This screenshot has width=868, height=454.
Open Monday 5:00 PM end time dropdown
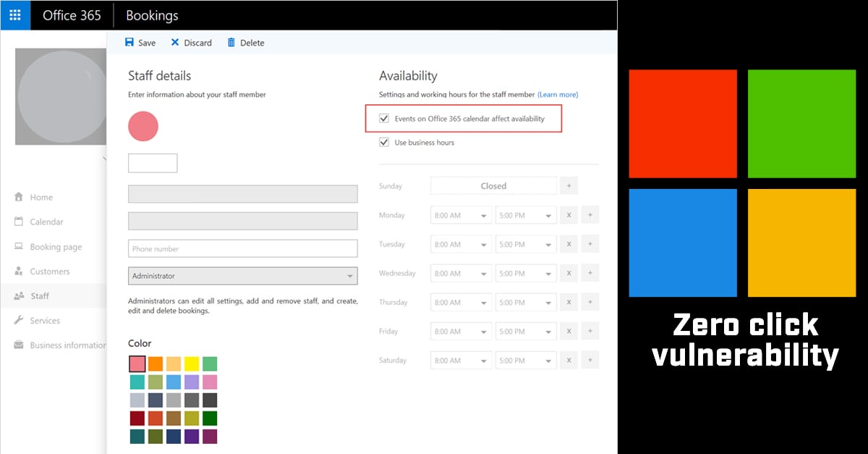(526, 215)
